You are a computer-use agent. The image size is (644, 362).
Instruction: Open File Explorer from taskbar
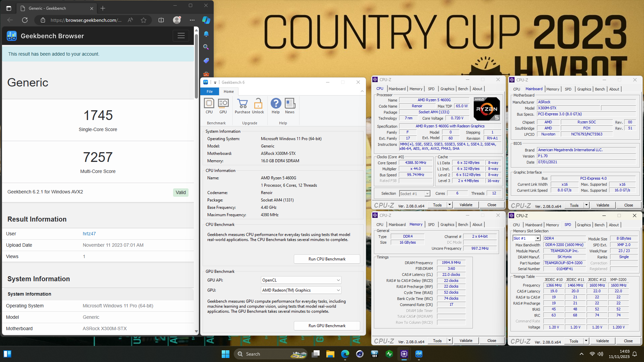pos(330,354)
